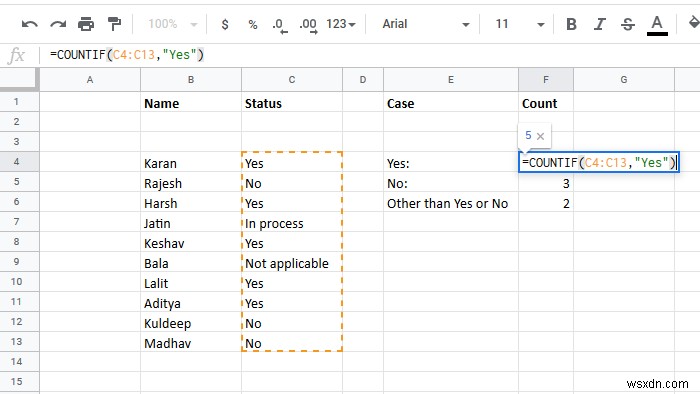Select column G header
The width and height of the screenshot is (700, 394).
click(x=624, y=80)
